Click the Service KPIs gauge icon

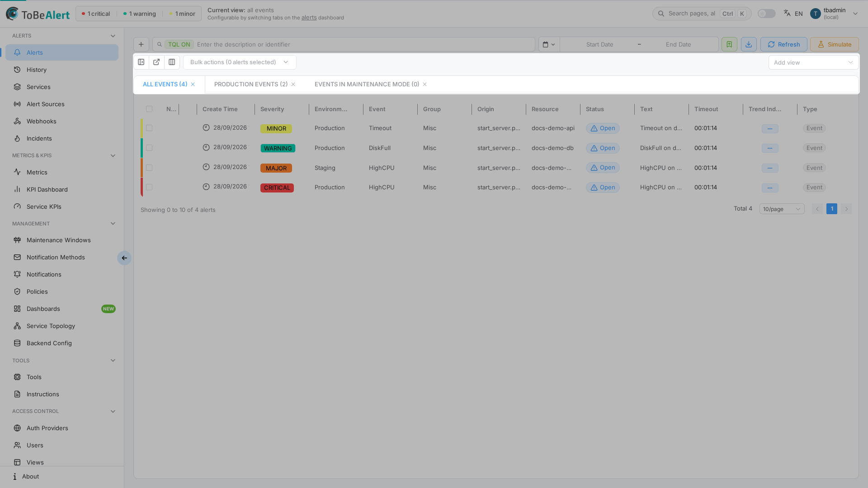tap(17, 206)
